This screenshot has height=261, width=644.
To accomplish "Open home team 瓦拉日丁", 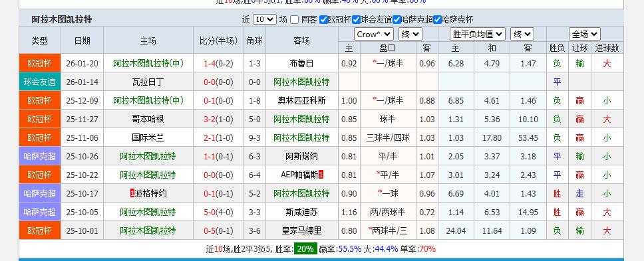I will [148, 82].
